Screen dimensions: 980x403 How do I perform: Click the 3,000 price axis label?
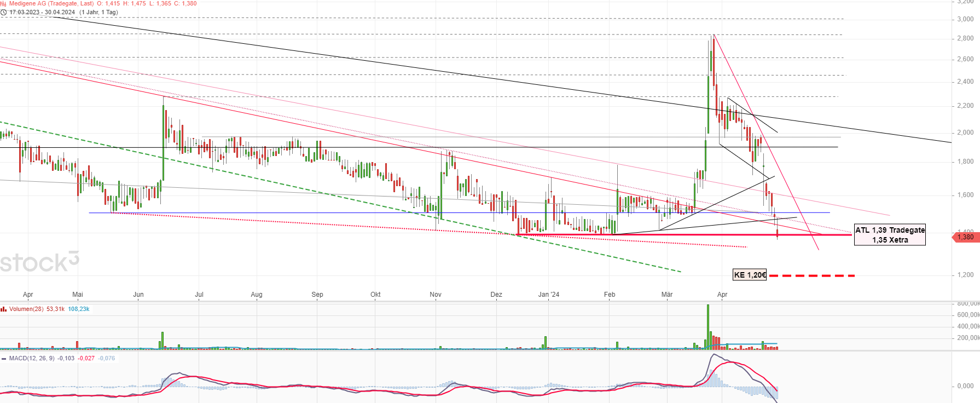[x=965, y=19]
